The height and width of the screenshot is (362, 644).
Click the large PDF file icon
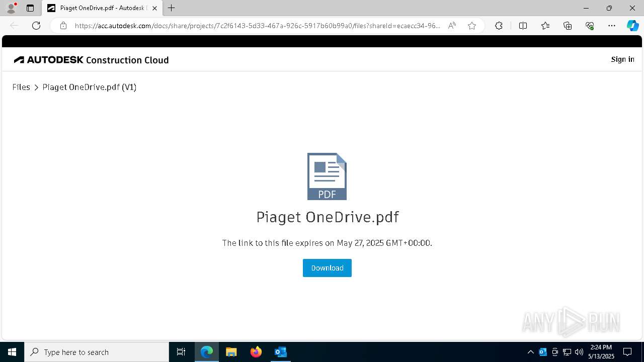tap(327, 176)
